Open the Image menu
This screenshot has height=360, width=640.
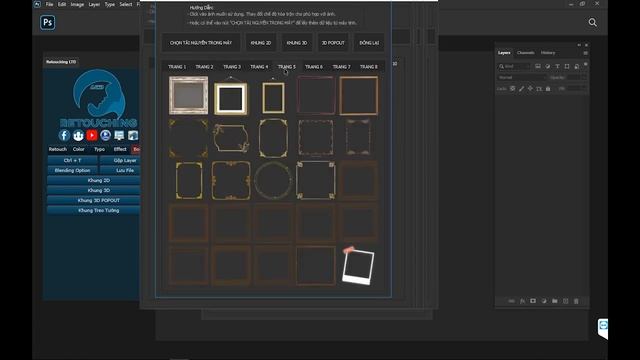point(77,4)
